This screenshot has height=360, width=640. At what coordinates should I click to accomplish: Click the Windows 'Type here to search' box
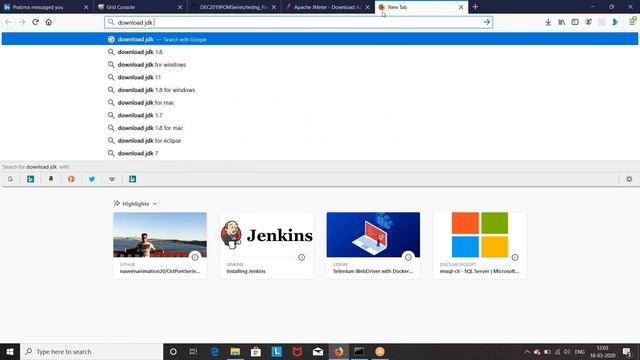pyautogui.click(x=91, y=351)
